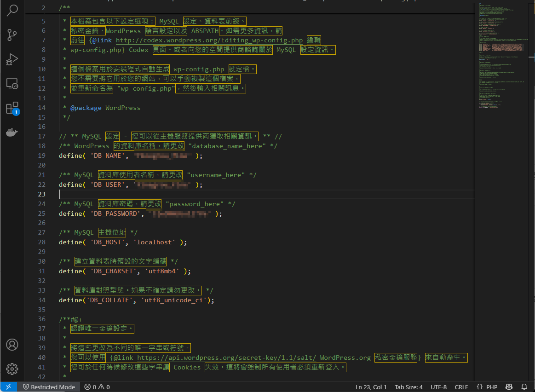Screen dimensions: 535x392
Task: Click the @package WordPress tag on line 14
Action: pos(105,108)
